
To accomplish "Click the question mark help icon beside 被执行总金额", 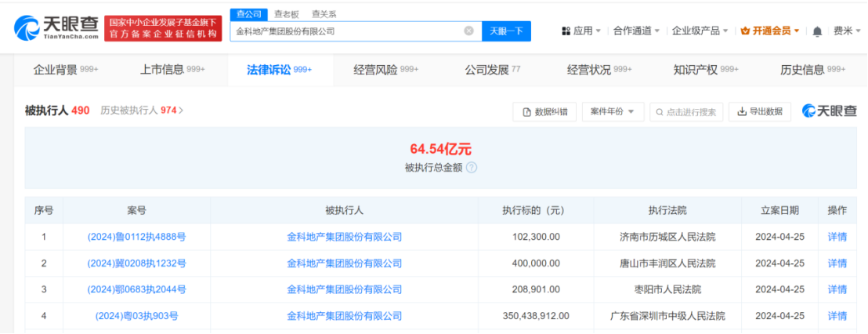I will [x=471, y=168].
